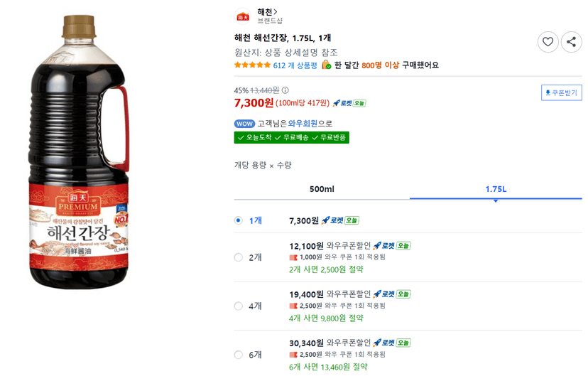Select the 1개 quantity radio button
588x381 pixels.
point(238,220)
